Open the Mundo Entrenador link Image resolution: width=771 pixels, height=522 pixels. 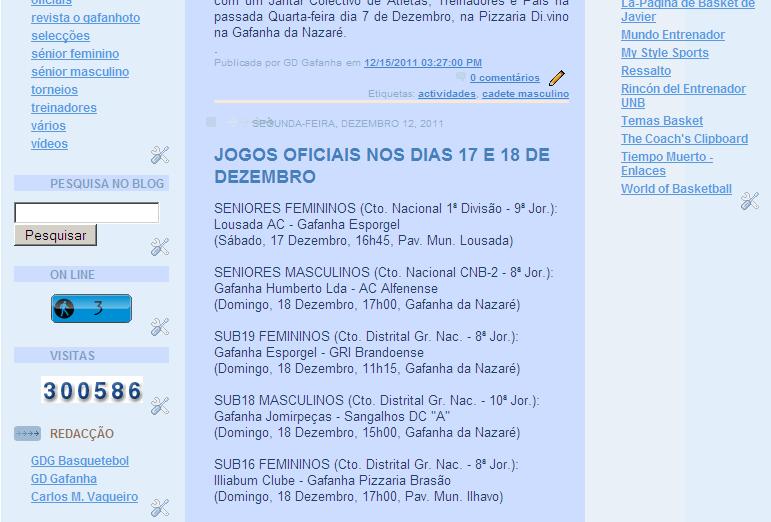(x=673, y=35)
